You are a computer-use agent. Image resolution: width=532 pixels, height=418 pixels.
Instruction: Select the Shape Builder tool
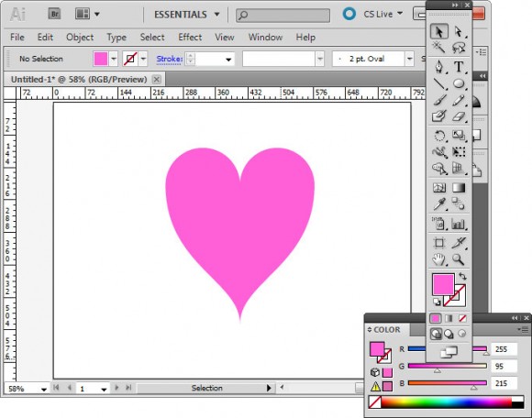[439, 168]
